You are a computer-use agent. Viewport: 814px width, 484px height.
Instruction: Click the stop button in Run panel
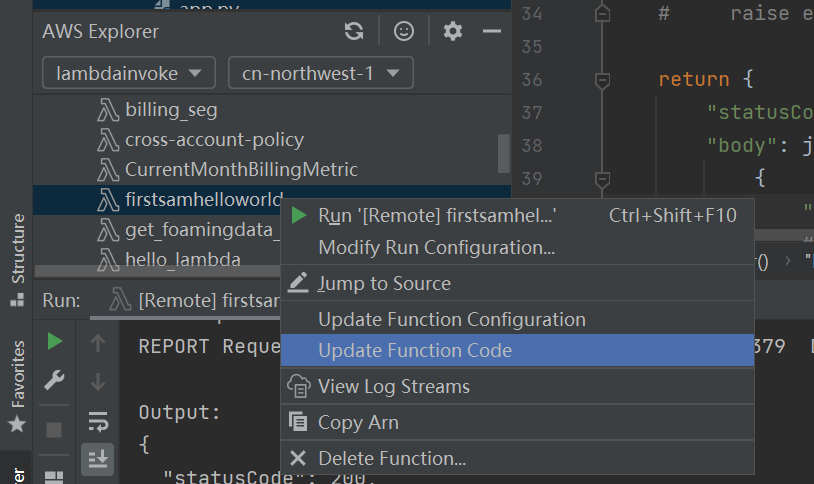[54, 430]
